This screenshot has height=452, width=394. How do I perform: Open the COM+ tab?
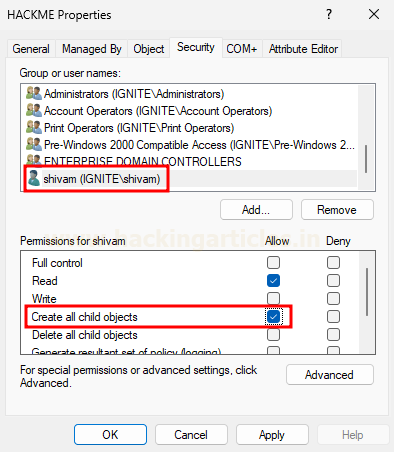coord(242,49)
